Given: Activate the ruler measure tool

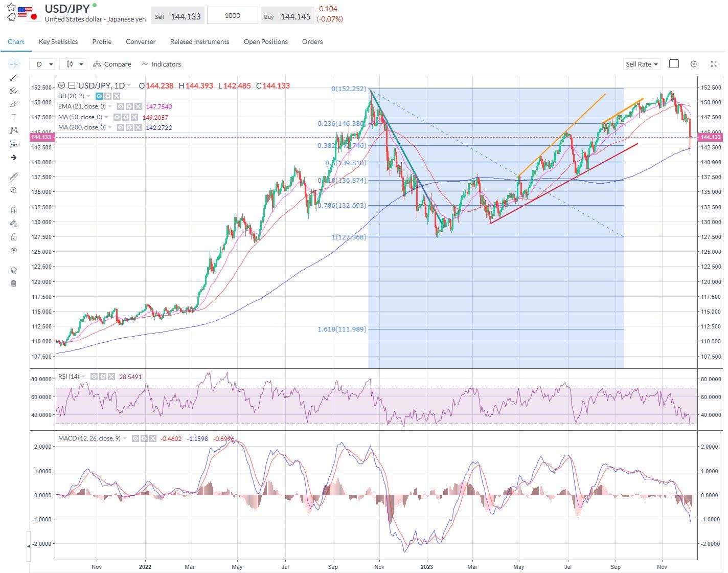Looking at the screenshot, I should (14, 177).
